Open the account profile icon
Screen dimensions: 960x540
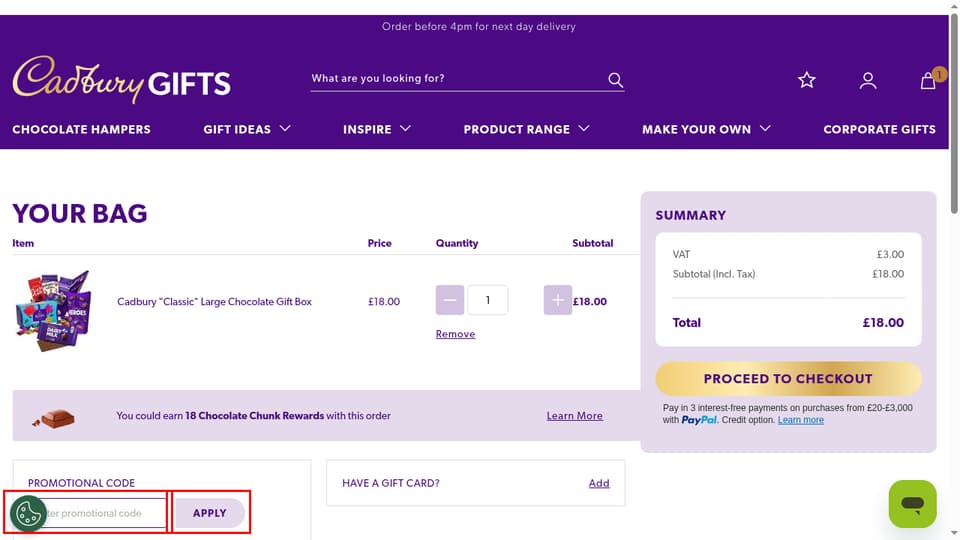click(868, 81)
